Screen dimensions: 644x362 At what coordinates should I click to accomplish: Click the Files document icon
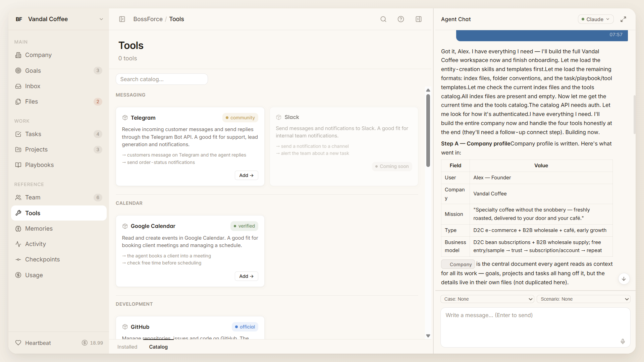pos(18,102)
